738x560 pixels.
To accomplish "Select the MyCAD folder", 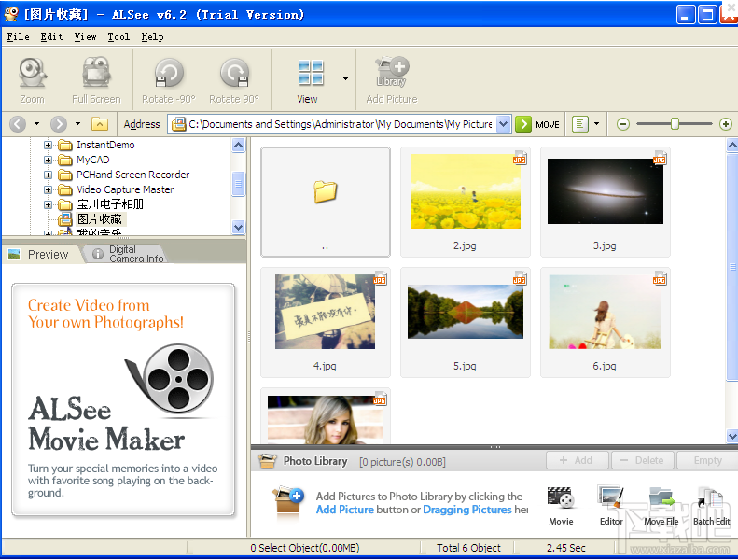I will [92, 161].
